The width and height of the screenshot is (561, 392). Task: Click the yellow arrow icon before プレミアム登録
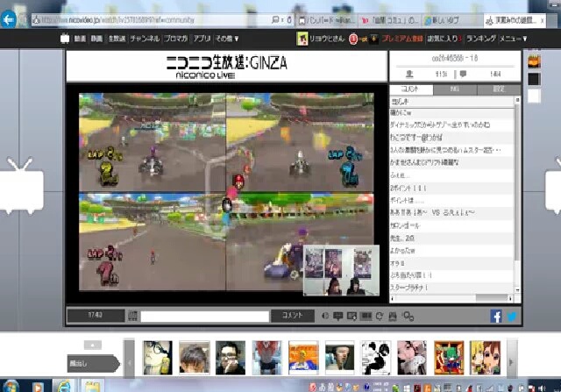pos(374,39)
